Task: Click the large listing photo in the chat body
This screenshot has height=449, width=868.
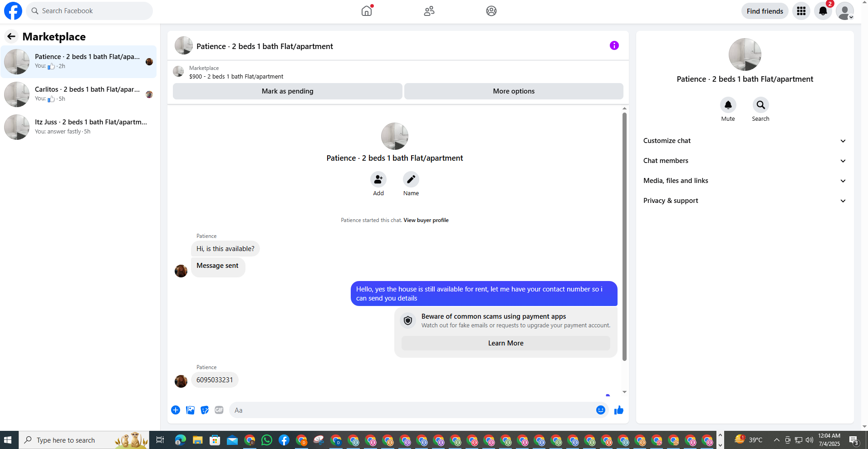Action: coord(395,136)
